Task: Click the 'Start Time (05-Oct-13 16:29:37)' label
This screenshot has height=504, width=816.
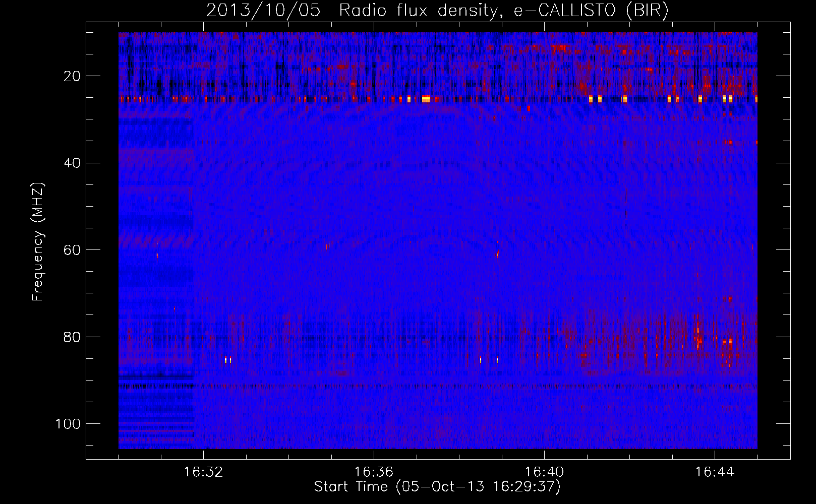Action: coord(437,487)
